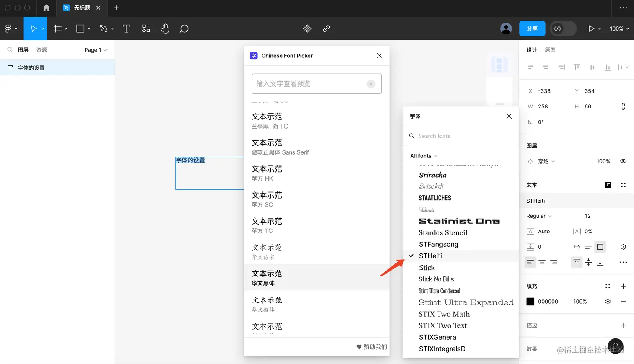Select the Hand tool
The height and width of the screenshot is (364, 634).
pyautogui.click(x=165, y=28)
